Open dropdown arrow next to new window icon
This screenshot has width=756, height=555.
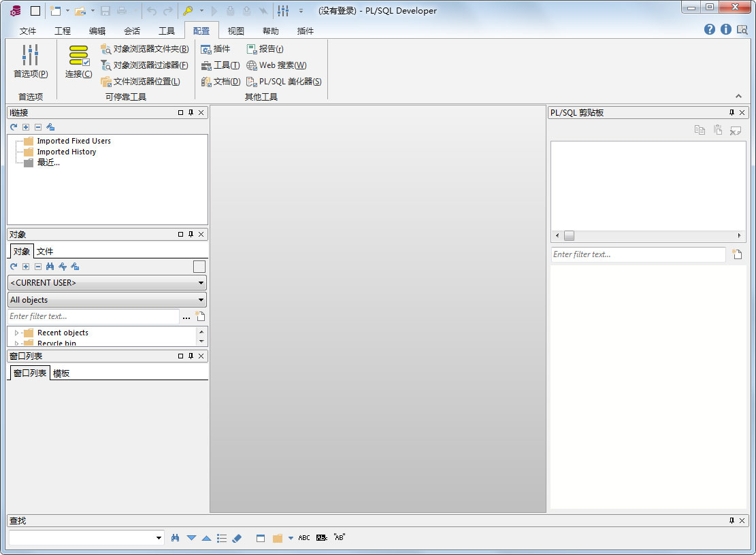67,11
